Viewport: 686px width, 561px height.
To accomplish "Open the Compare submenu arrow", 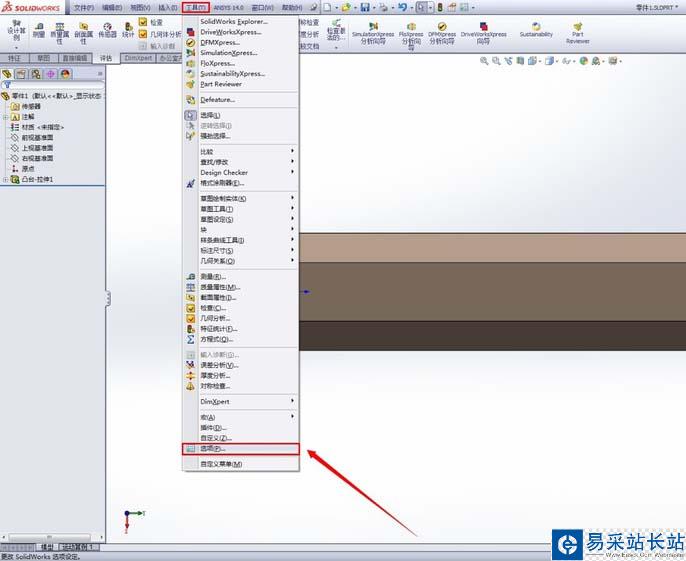I will [292, 151].
